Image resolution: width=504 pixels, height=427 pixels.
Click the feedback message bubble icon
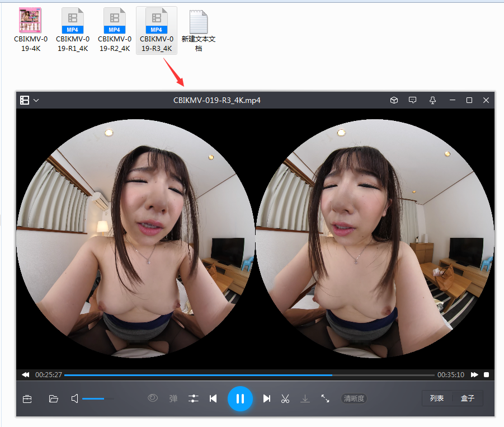coord(413,100)
